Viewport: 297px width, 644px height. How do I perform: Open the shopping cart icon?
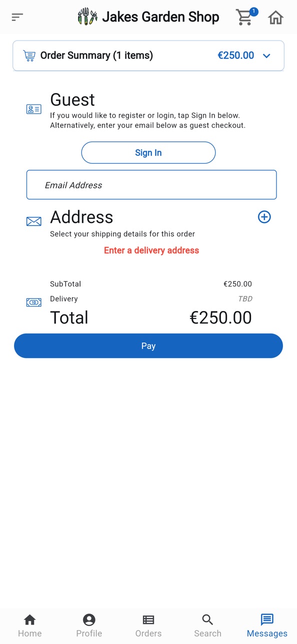click(244, 17)
